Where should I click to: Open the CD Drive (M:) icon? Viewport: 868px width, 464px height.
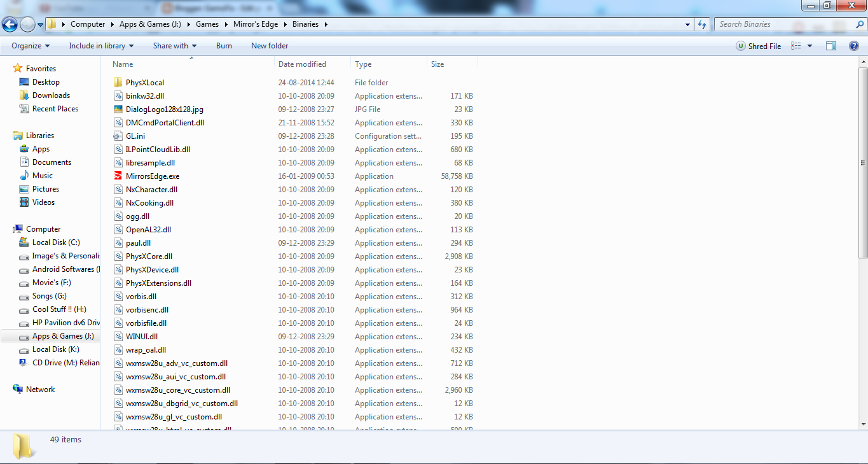[24, 363]
